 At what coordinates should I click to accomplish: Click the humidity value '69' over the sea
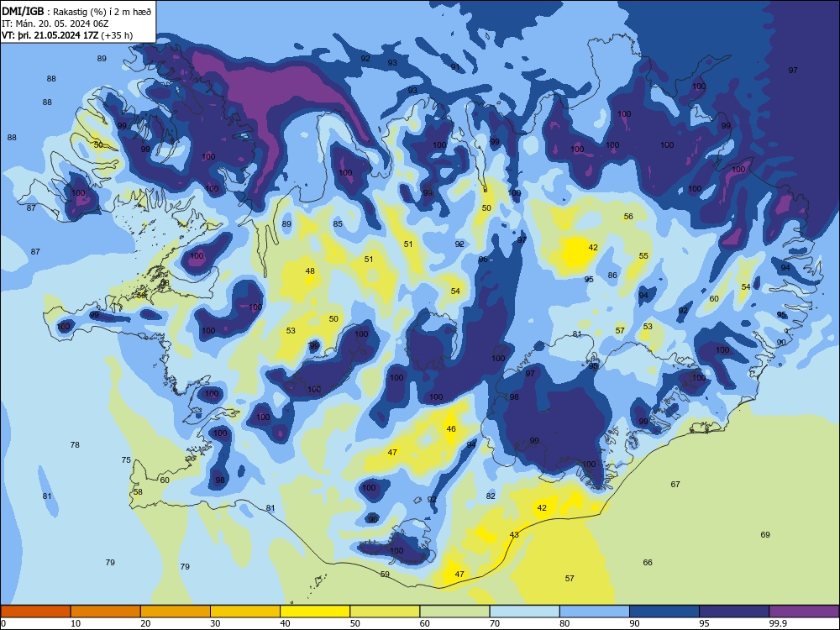point(765,534)
